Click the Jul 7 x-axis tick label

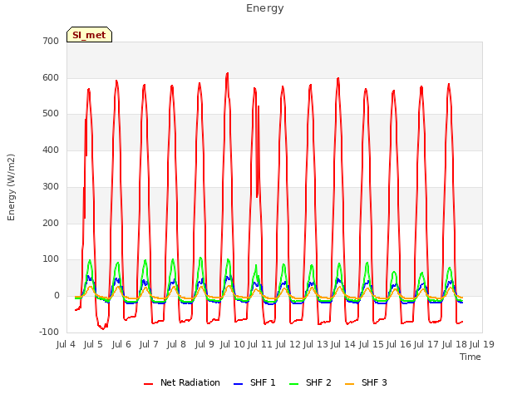tap(149, 344)
